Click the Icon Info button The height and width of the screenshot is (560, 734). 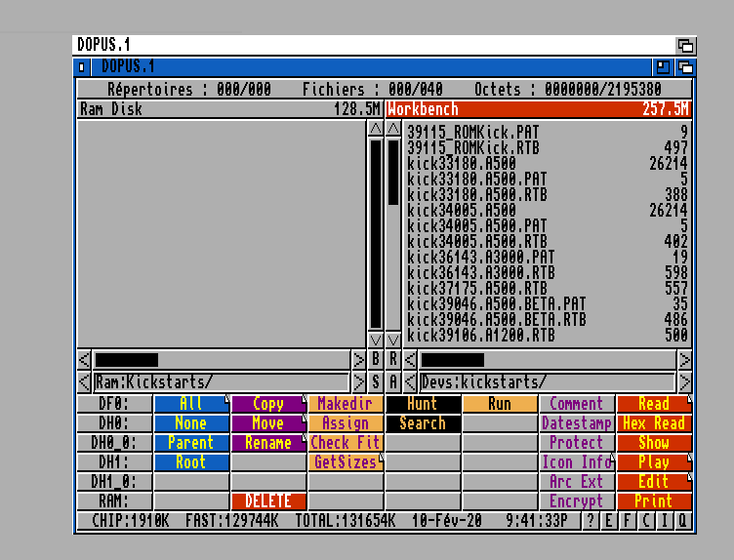click(x=577, y=462)
